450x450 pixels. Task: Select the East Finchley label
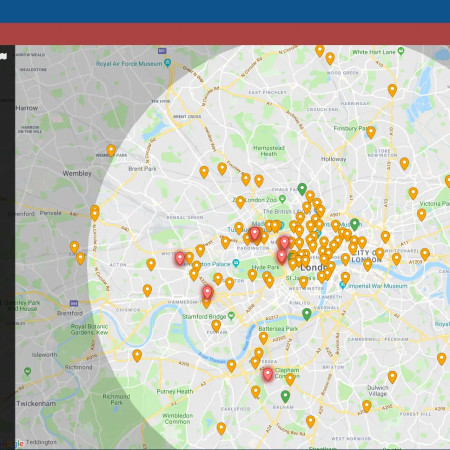pyautogui.click(x=268, y=92)
